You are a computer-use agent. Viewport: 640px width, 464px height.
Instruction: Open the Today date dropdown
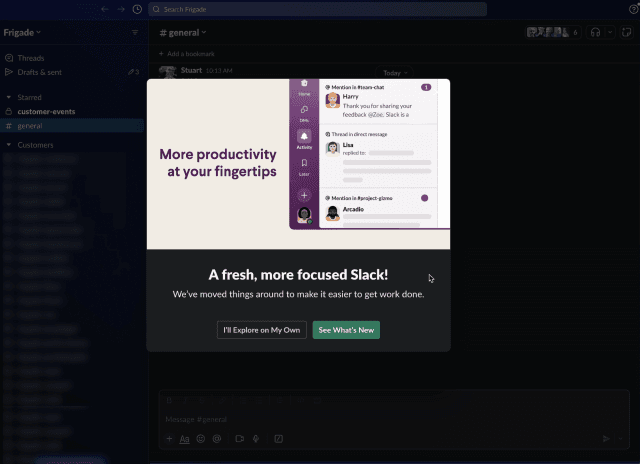coord(395,73)
